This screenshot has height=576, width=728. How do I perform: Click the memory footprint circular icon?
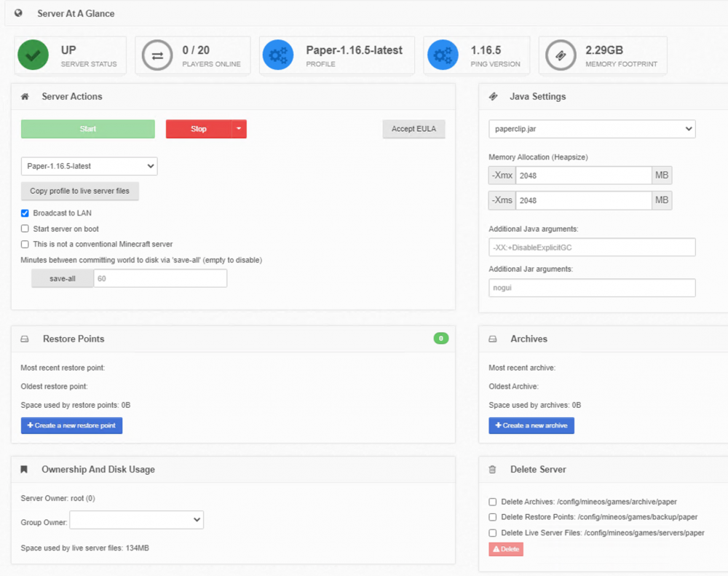coord(561,55)
